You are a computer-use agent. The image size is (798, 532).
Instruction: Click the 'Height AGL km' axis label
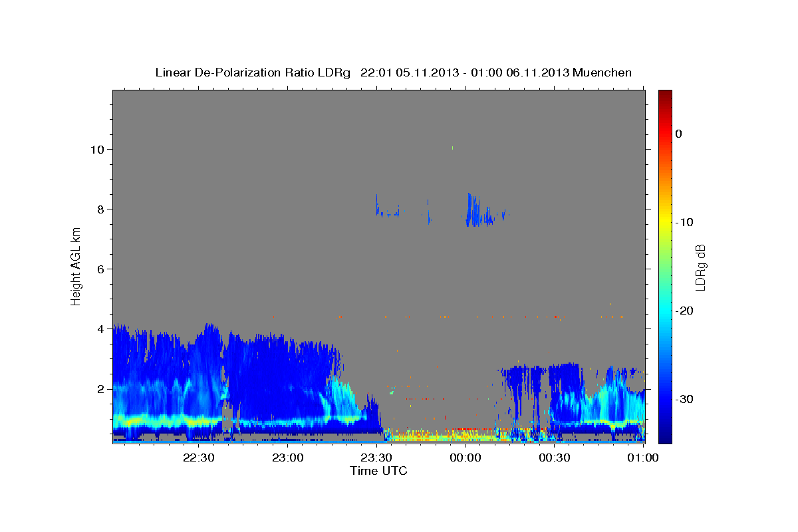(76, 266)
